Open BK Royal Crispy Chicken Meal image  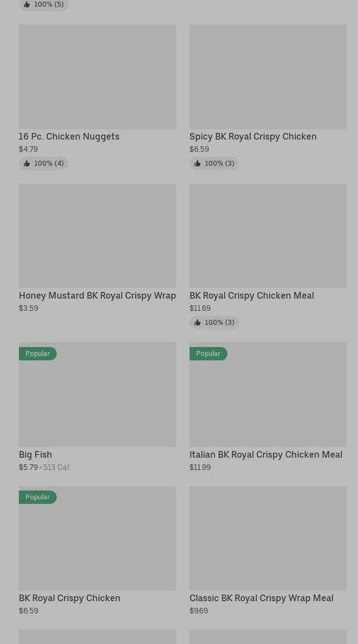click(268, 236)
